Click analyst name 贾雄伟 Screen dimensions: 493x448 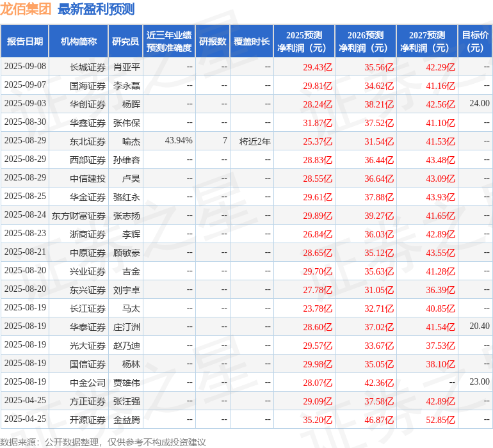coord(126,383)
